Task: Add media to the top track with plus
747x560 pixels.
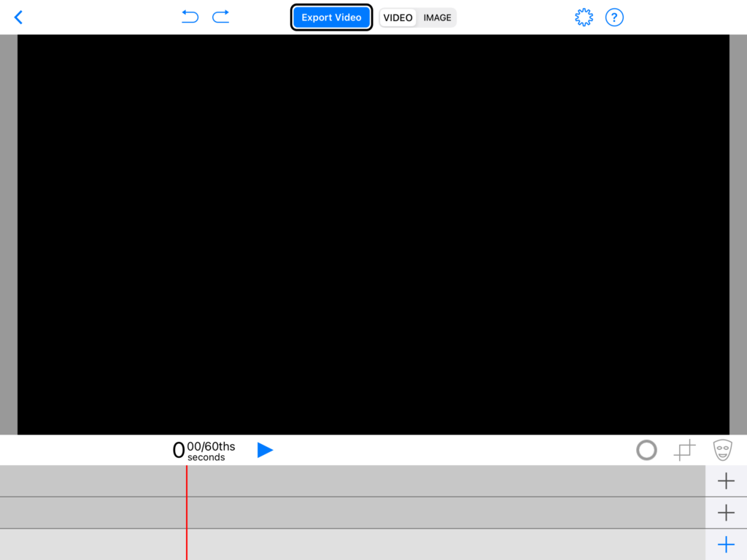Action: point(726,481)
